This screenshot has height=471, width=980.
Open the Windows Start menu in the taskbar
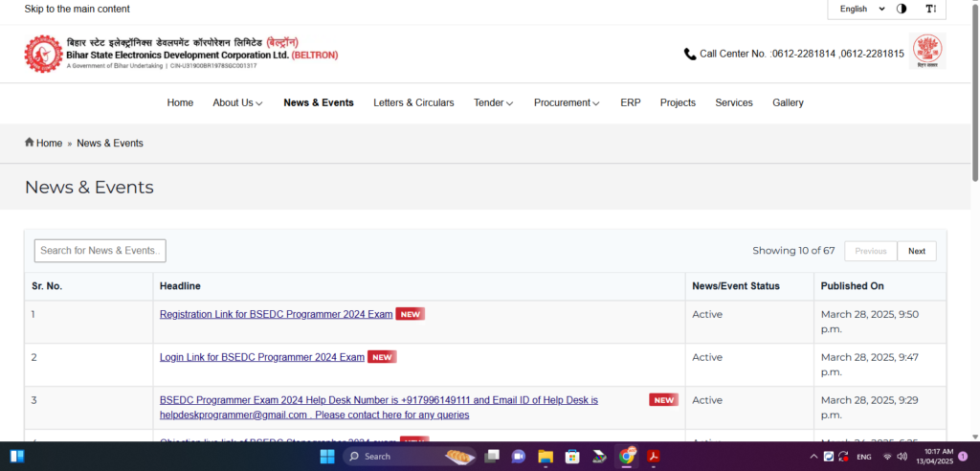[x=327, y=457]
